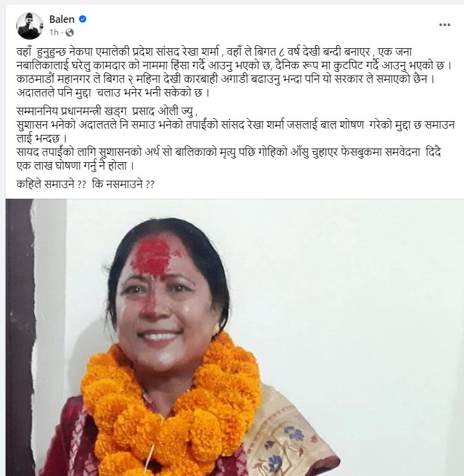
Task: Click the dark door frame in the photo
Action: pos(20,337)
